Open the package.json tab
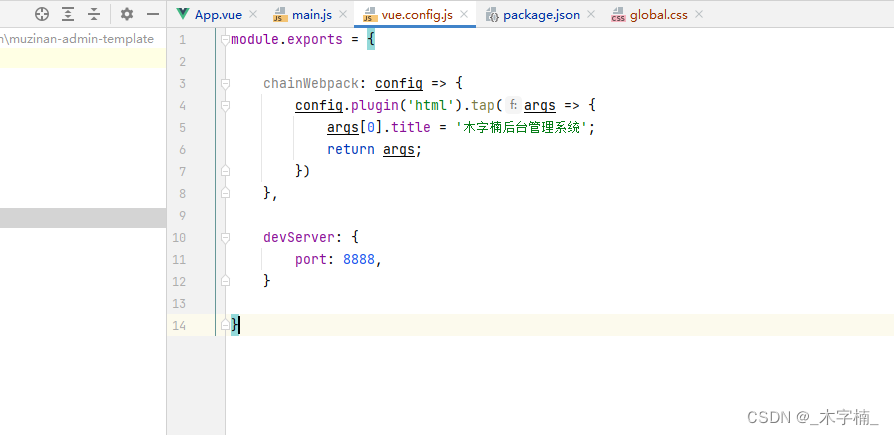Image resolution: width=894 pixels, height=435 pixels. pyautogui.click(x=542, y=15)
